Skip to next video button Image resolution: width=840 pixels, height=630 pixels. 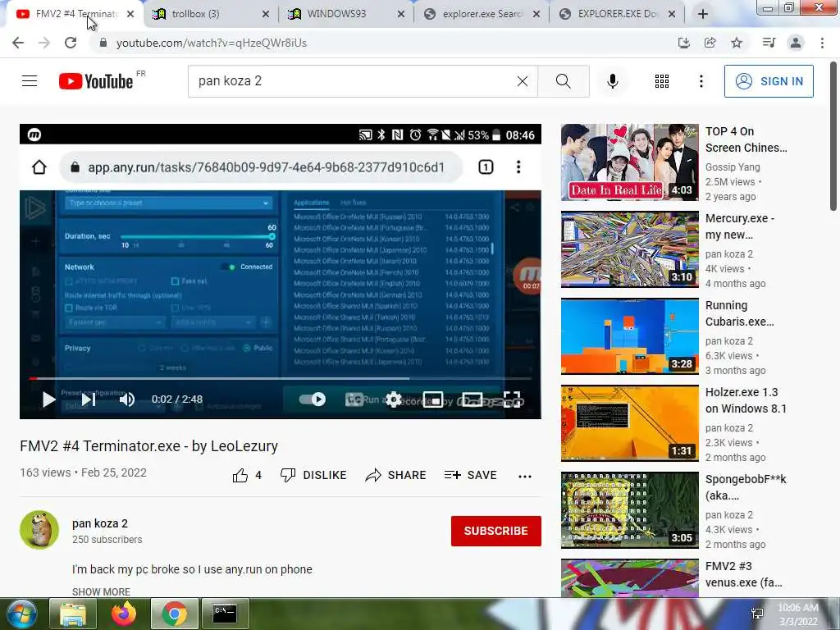[x=89, y=399]
